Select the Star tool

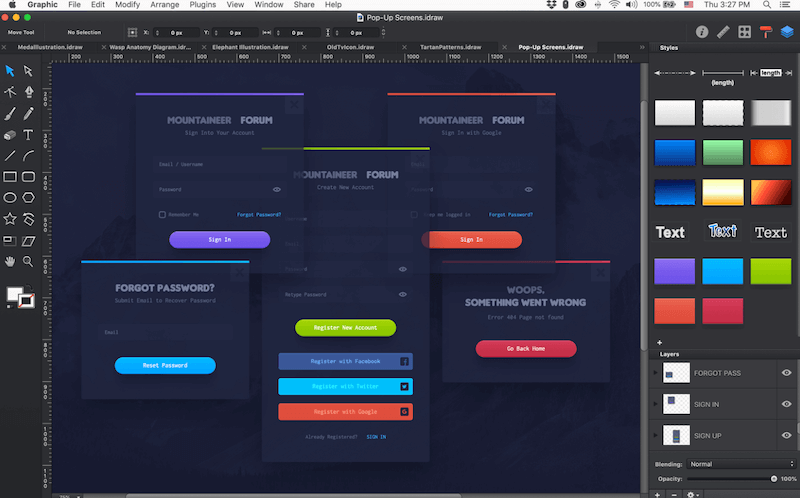pyautogui.click(x=10, y=219)
